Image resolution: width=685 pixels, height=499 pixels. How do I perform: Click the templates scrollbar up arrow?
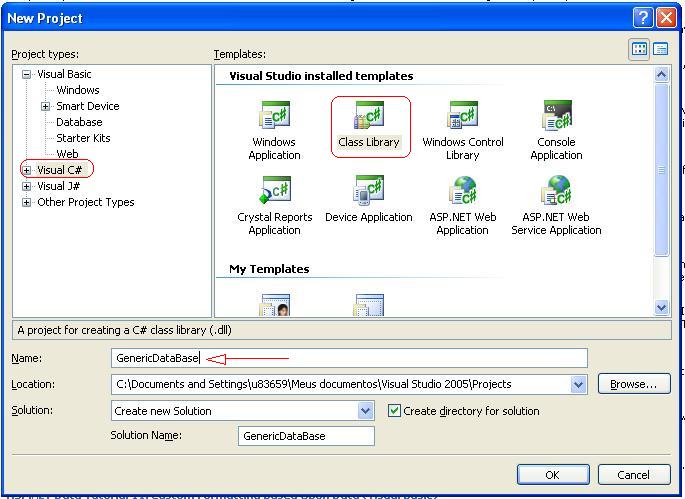(x=661, y=75)
